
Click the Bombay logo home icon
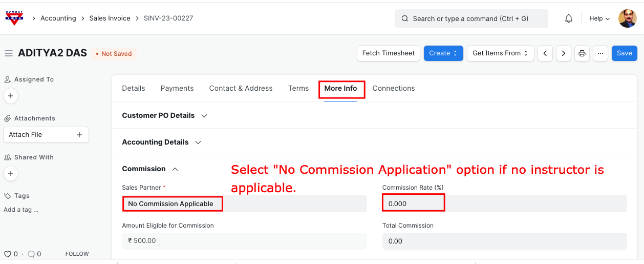click(x=14, y=18)
